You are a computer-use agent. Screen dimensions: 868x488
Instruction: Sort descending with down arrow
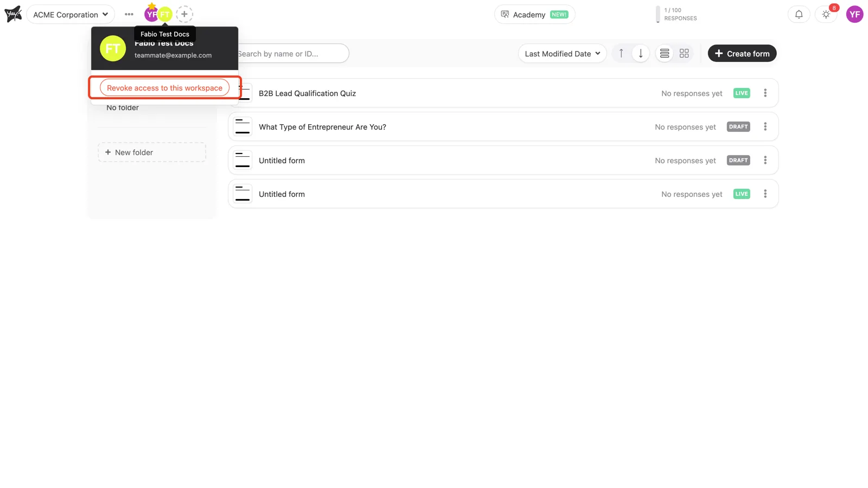(641, 53)
